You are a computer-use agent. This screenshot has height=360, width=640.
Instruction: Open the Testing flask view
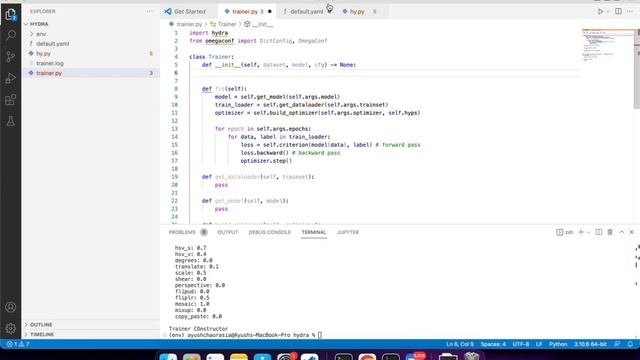pyautogui.click(x=11, y=121)
